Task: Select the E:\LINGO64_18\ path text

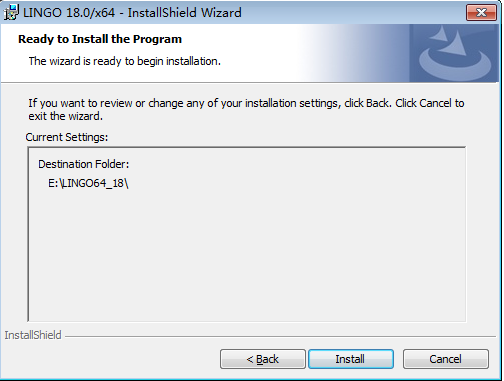Action: click(x=88, y=183)
